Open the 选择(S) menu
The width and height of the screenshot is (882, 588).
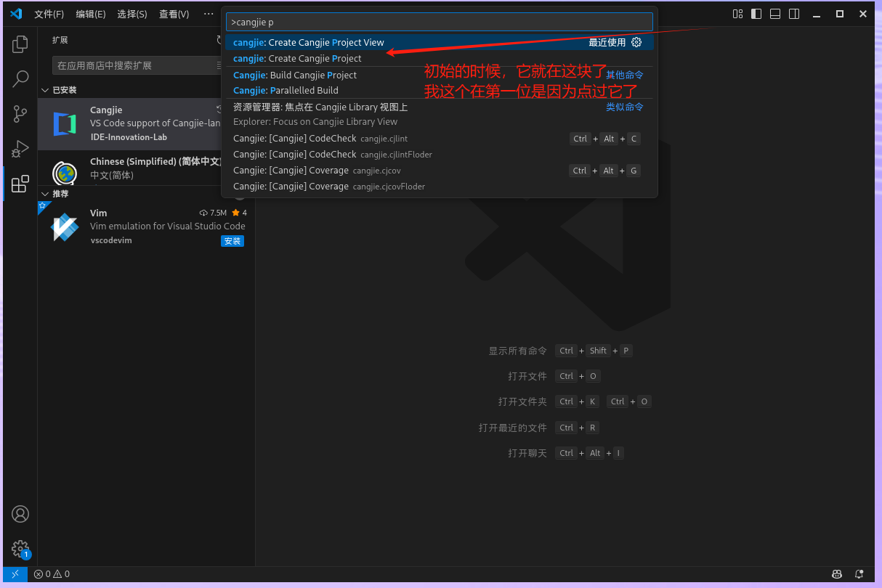[132, 14]
